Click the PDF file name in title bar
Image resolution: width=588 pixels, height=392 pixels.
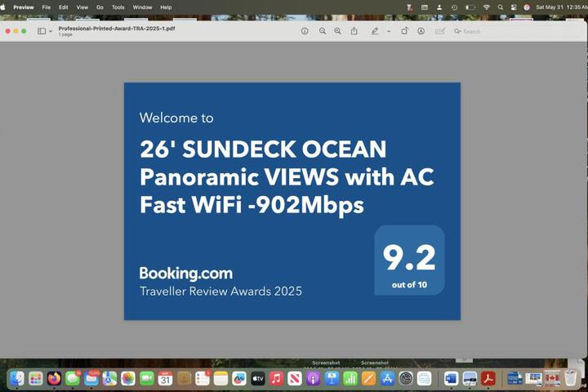coord(116,29)
